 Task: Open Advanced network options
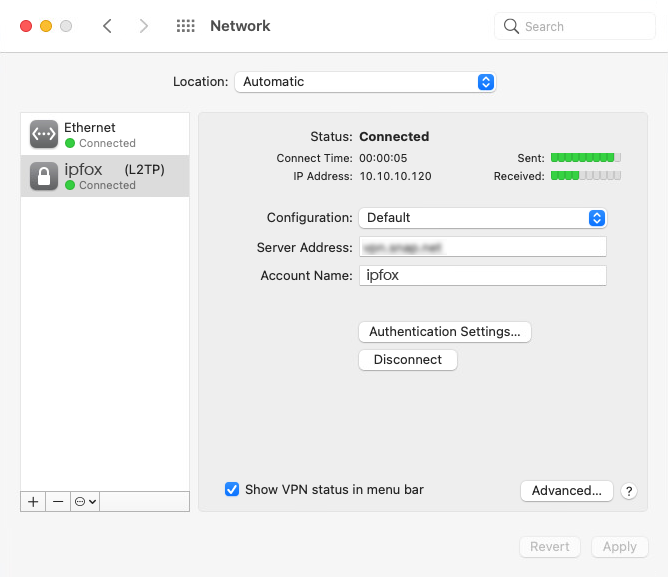[567, 491]
